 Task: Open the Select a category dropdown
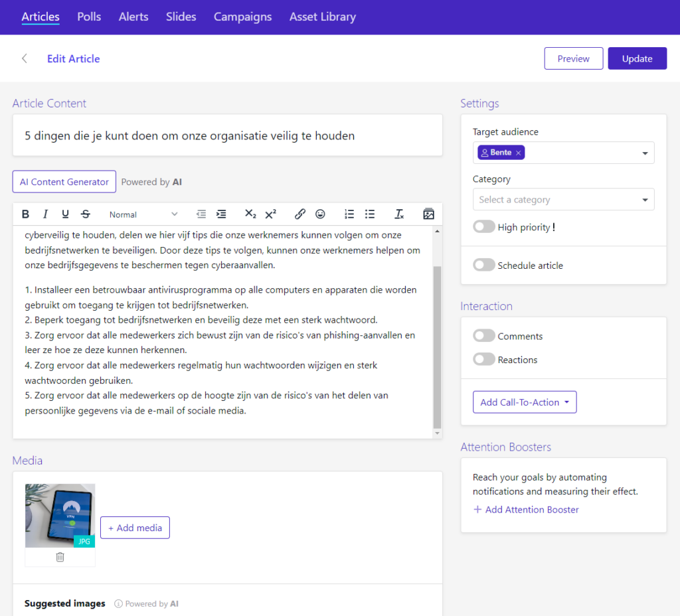point(563,200)
